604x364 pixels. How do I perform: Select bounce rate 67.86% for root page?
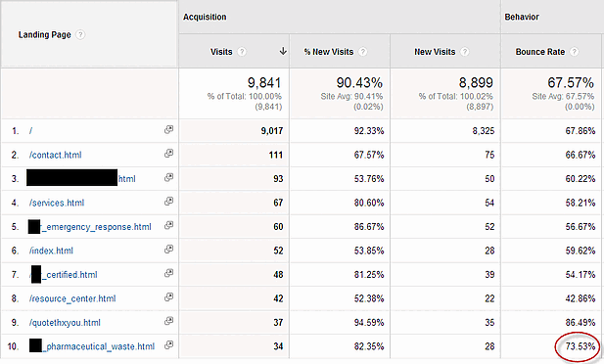(x=581, y=131)
